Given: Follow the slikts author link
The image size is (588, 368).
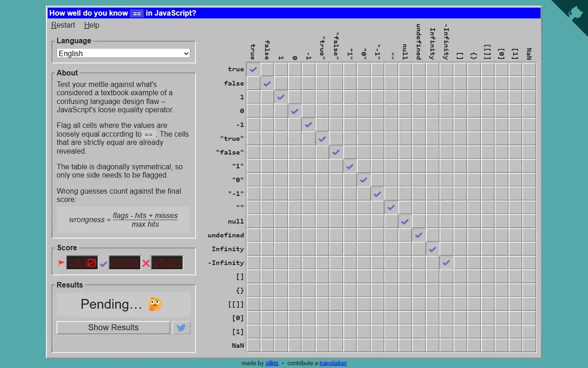Looking at the screenshot, I should tap(272, 363).
